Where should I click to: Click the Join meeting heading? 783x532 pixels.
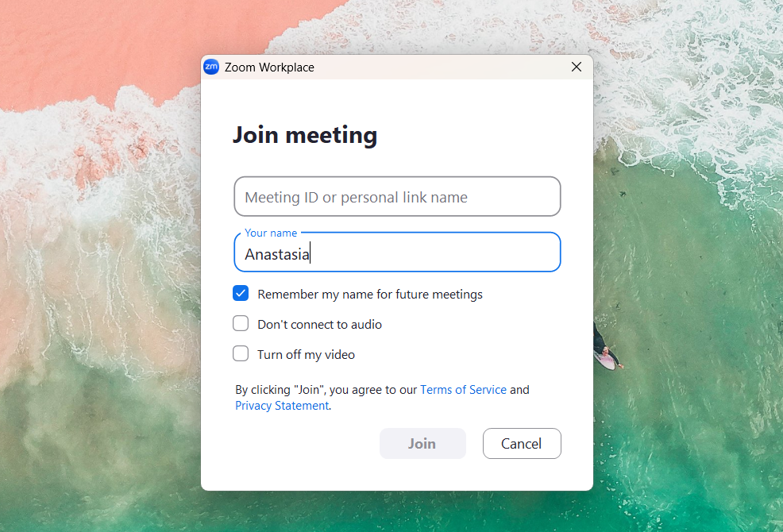[305, 135]
